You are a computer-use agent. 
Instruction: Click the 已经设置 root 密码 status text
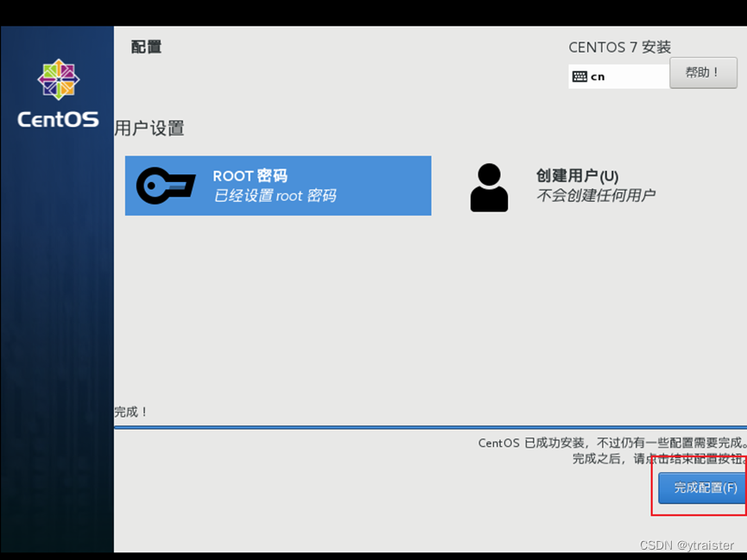(x=275, y=196)
